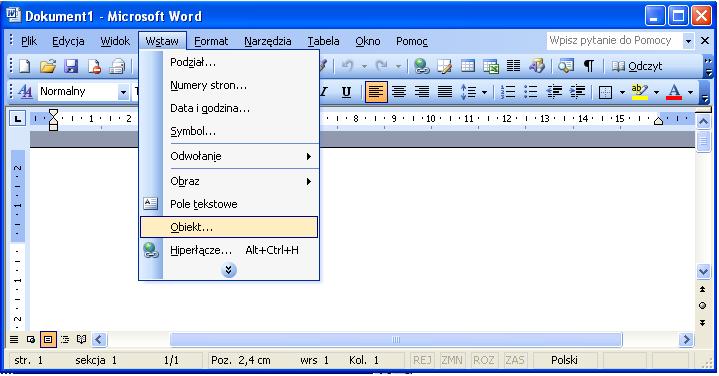This screenshot has height=376, width=719.
Task: Open the Format menu
Action: tap(211, 41)
